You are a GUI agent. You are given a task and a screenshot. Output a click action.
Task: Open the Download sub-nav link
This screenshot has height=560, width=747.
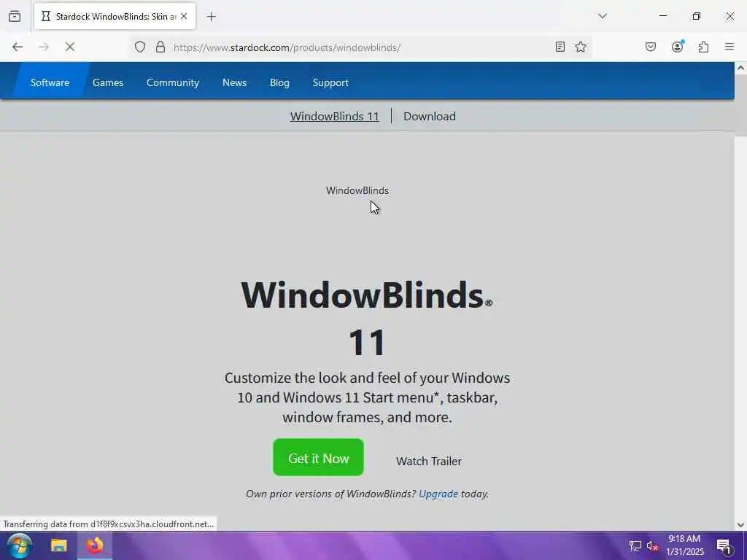[430, 116]
